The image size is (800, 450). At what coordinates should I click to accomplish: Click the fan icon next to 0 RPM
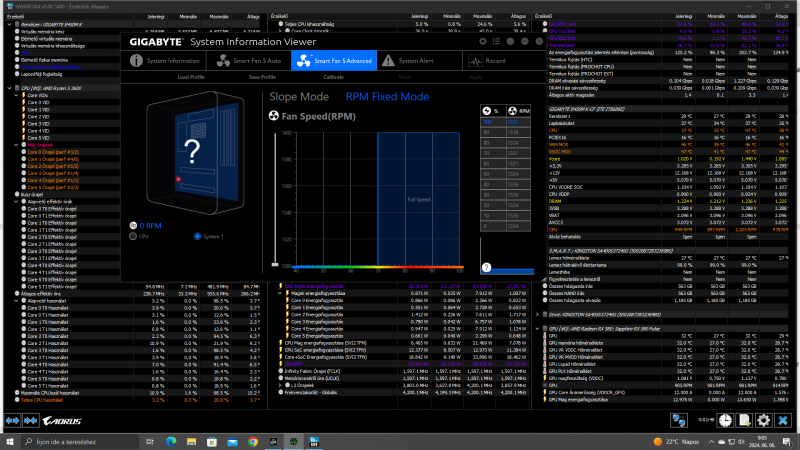click(x=133, y=225)
